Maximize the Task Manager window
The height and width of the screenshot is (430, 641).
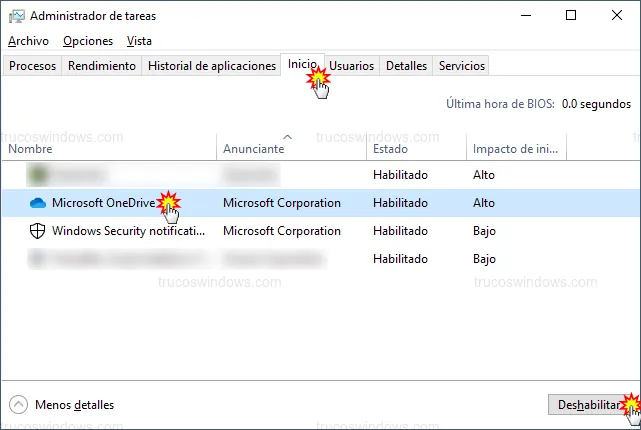pyautogui.click(x=571, y=16)
